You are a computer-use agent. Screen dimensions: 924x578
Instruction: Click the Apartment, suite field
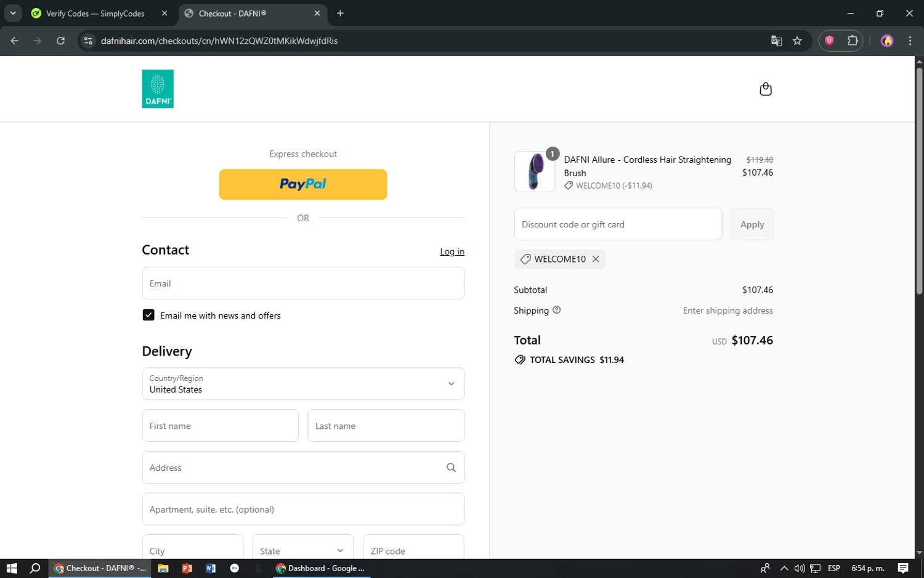pyautogui.click(x=303, y=509)
